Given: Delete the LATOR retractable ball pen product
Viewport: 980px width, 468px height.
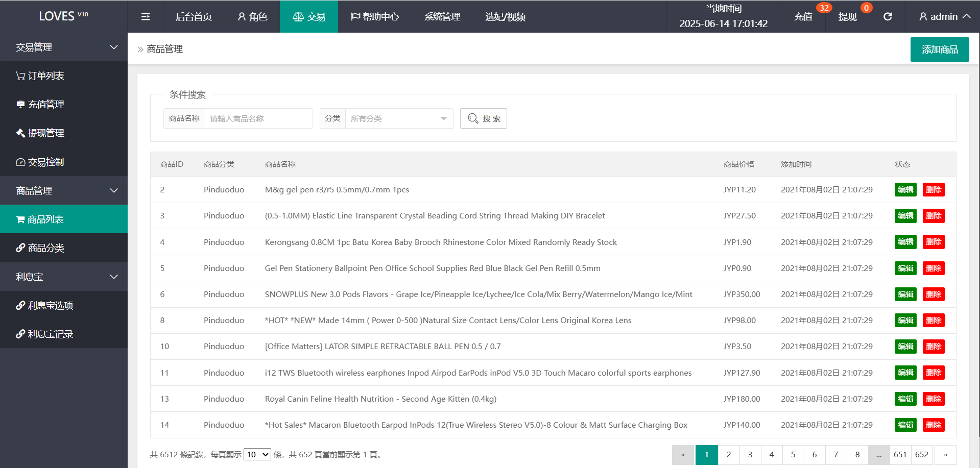Looking at the screenshot, I should [934, 347].
